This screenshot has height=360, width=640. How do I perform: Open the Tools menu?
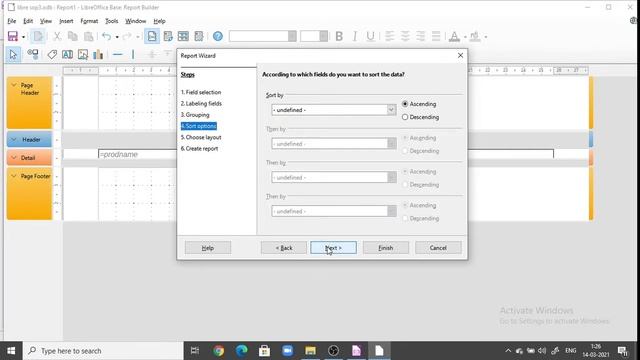111,21
